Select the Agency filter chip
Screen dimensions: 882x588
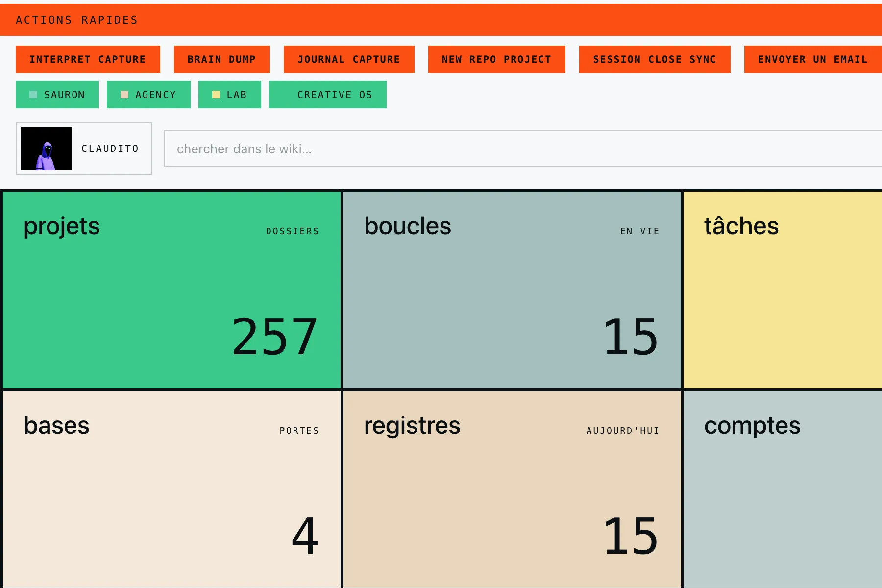[x=148, y=95]
